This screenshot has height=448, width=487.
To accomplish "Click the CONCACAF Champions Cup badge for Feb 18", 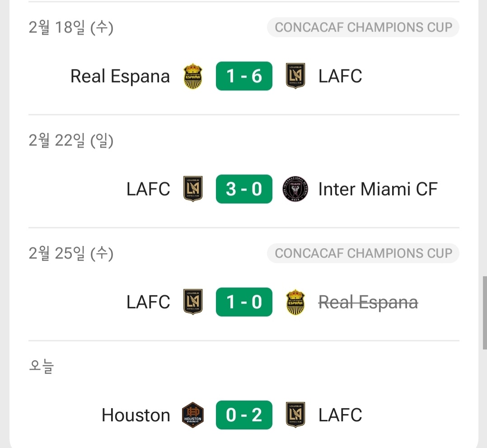I will coord(363,28).
